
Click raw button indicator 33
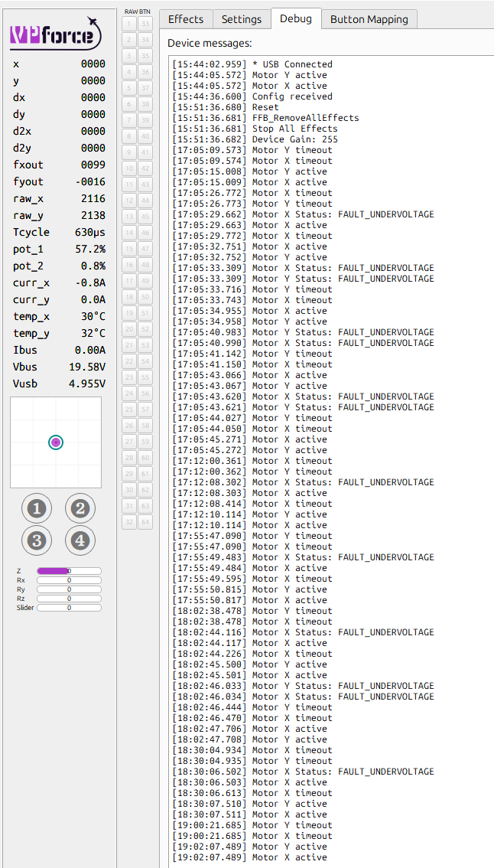pos(145,24)
